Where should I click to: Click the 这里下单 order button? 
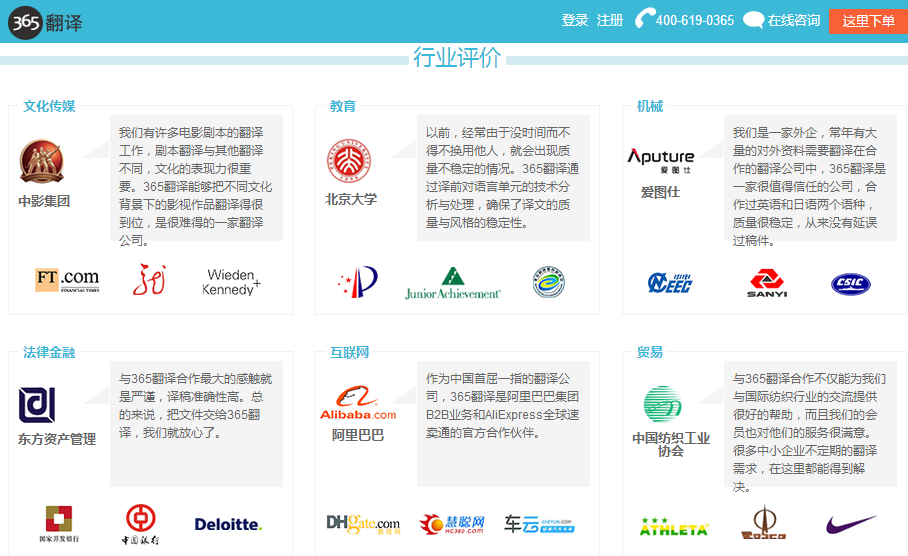pyautogui.click(x=868, y=21)
